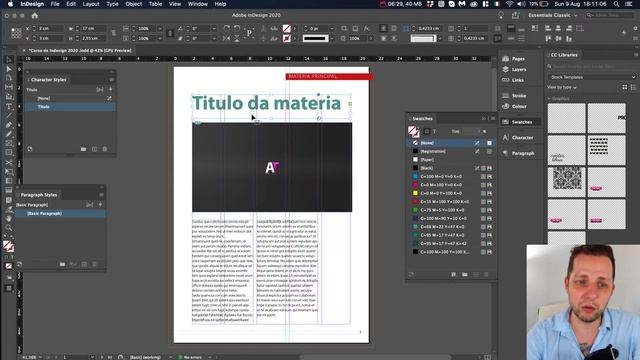Open the Table menu
The image size is (640, 360).
coord(155,4)
